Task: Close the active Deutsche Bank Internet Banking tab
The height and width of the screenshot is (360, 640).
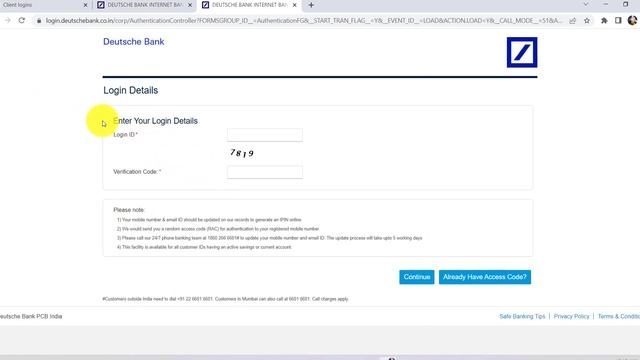Action: coord(294,5)
